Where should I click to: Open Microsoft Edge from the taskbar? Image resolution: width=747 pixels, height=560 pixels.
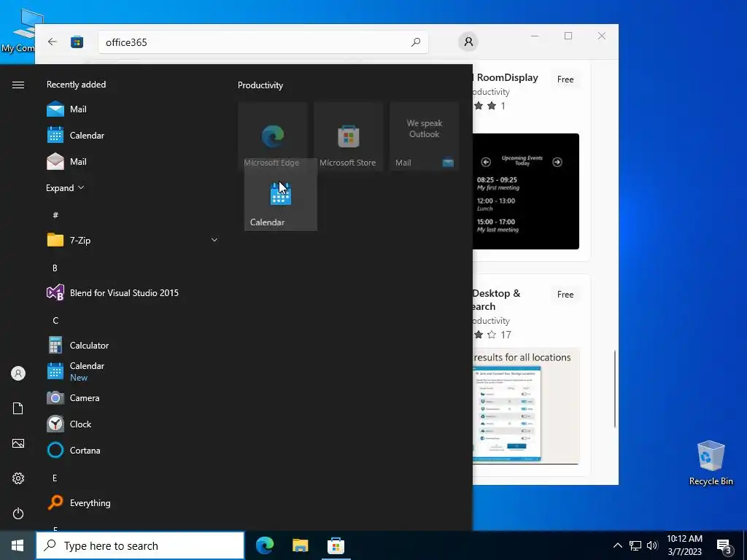(x=265, y=545)
